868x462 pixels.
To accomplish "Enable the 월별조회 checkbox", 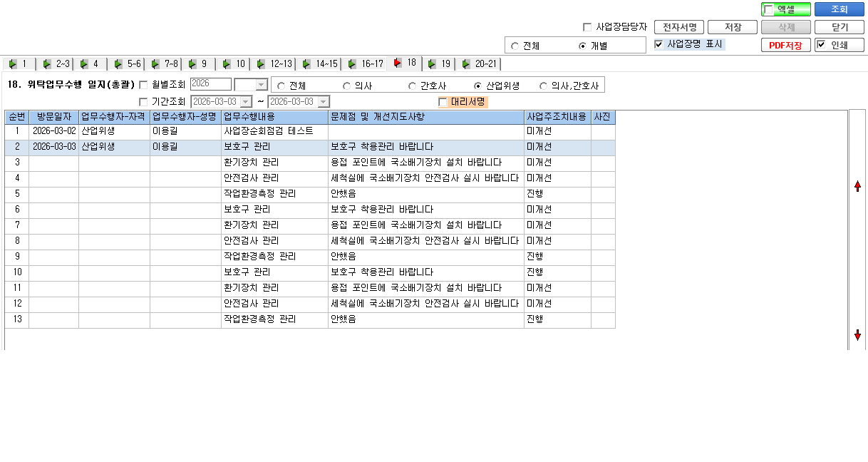I will (x=143, y=86).
